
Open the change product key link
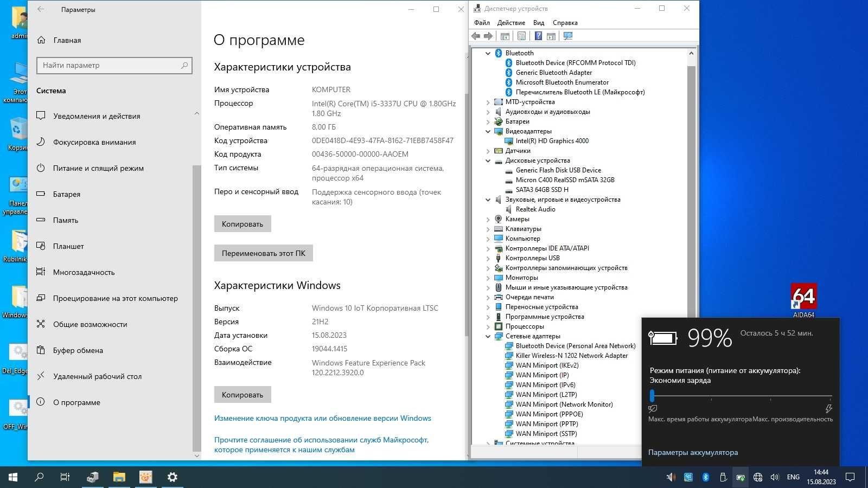pos(323,418)
